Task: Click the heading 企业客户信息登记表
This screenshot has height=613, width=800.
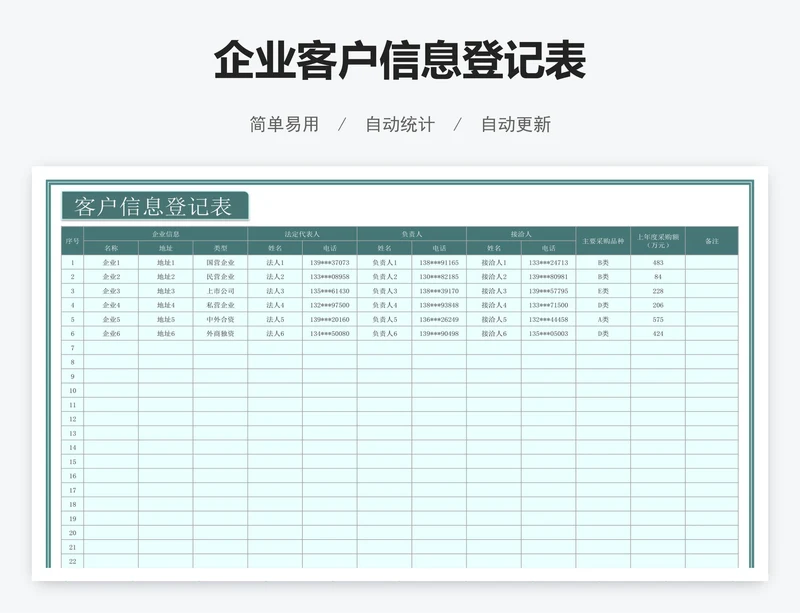Action: (x=399, y=60)
